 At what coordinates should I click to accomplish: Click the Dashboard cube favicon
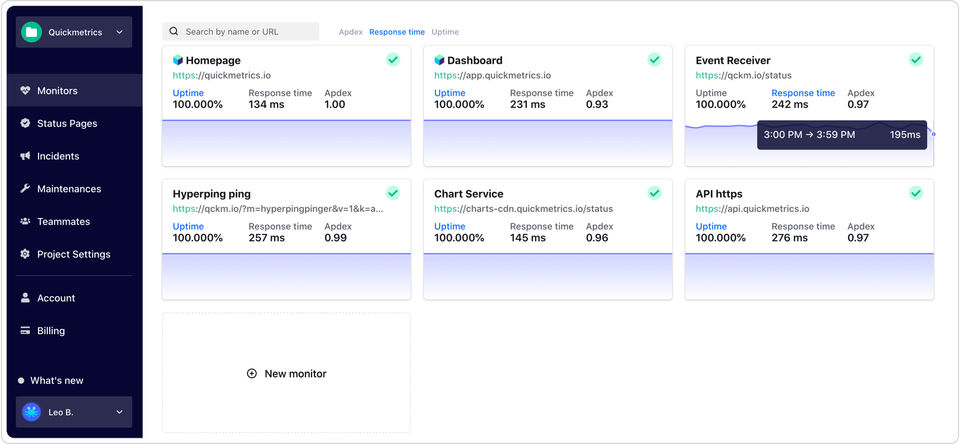(439, 60)
